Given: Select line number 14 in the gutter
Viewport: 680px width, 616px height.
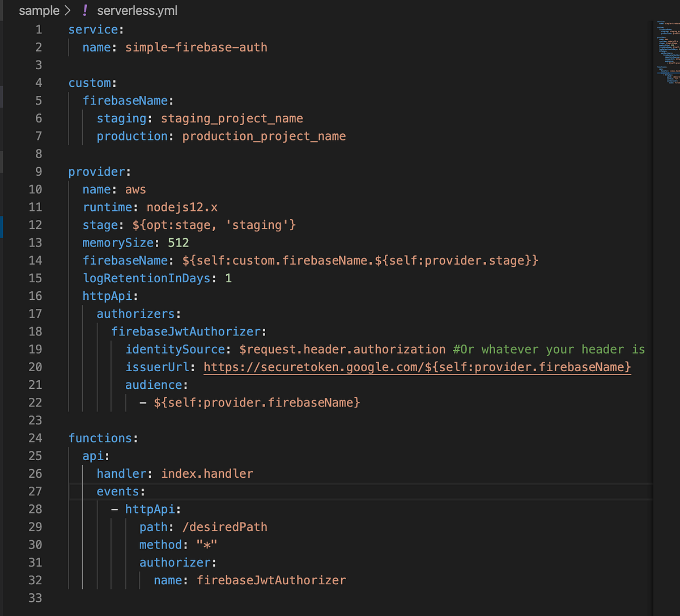Looking at the screenshot, I should tap(35, 260).
